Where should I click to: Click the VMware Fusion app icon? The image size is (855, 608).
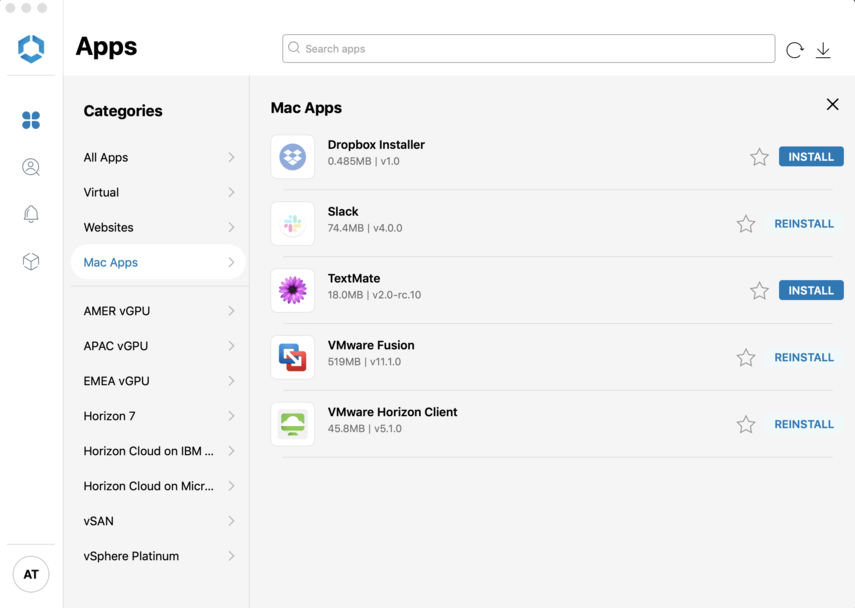coord(292,357)
